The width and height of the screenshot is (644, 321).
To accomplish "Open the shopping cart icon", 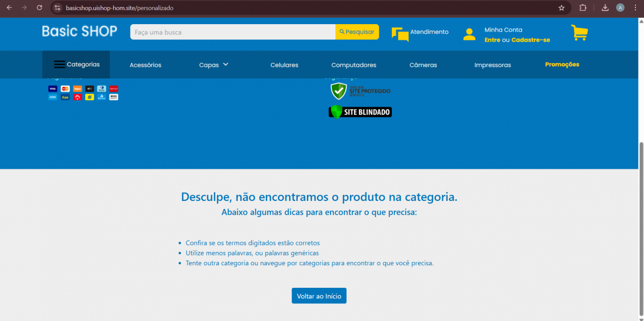I will [x=579, y=33].
